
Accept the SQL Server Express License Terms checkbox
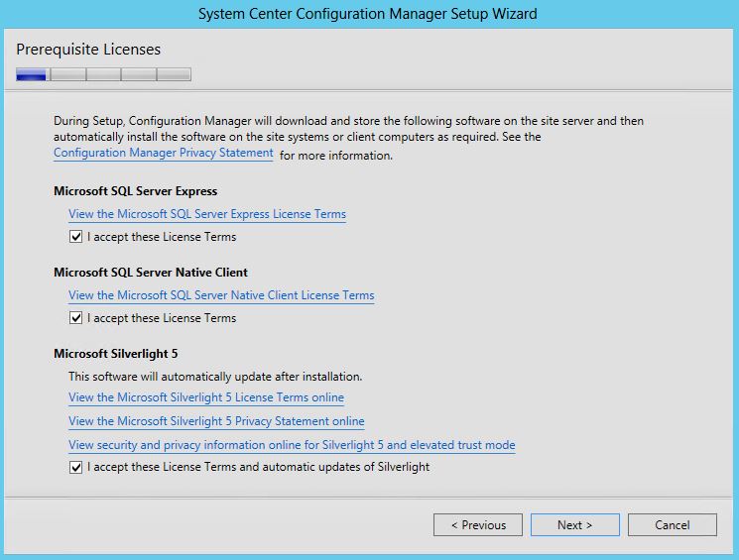[x=75, y=237]
